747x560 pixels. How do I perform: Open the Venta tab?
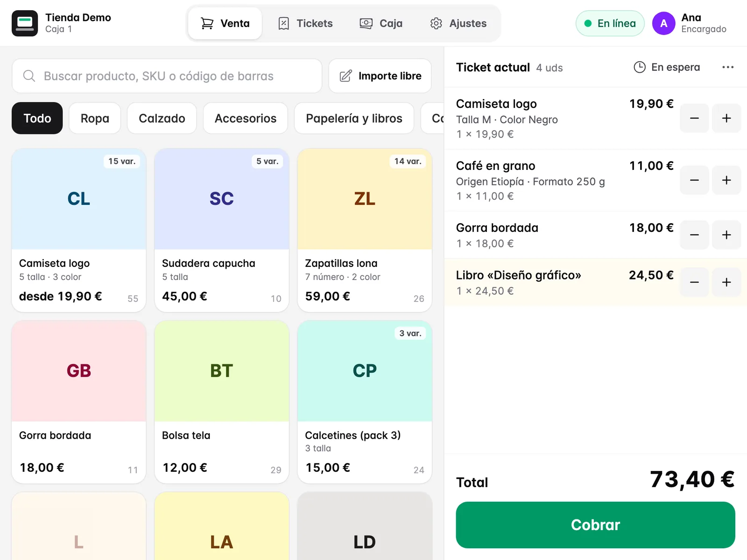225,23
